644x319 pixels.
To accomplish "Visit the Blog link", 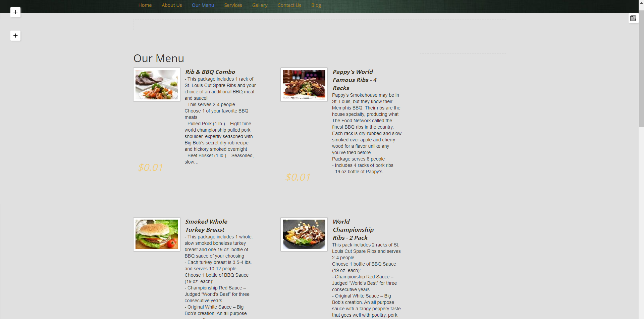I will [x=316, y=5].
